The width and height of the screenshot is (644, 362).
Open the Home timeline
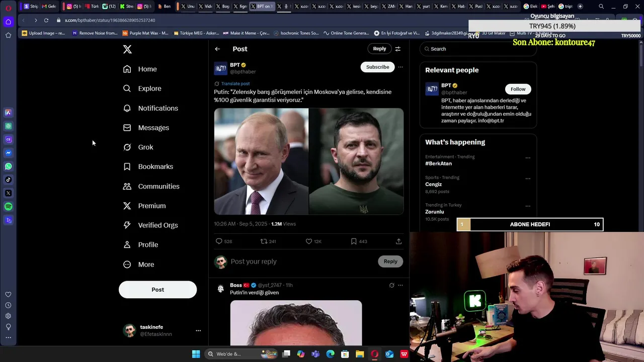click(x=140, y=69)
